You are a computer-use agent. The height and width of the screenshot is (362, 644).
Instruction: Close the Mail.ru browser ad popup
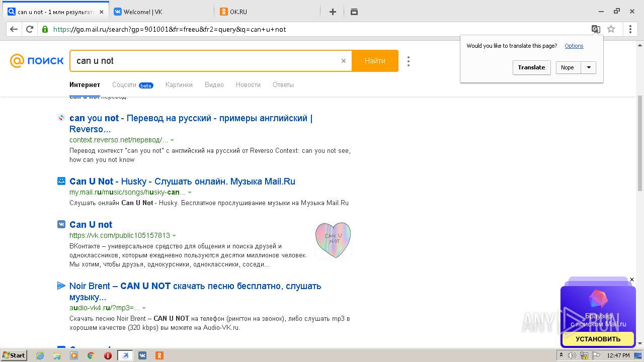pos(632,280)
